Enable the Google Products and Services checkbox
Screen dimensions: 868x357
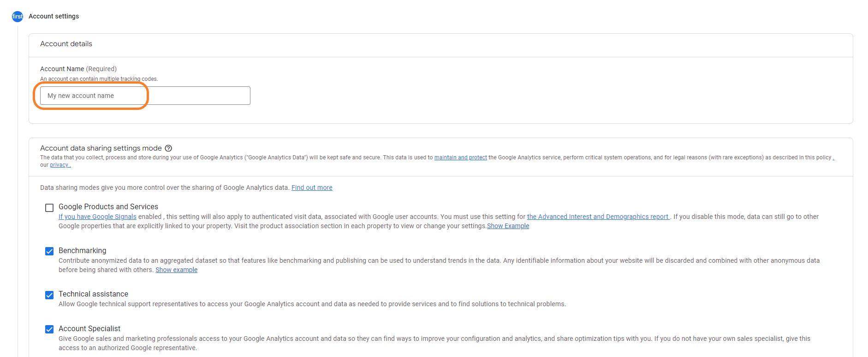pyautogui.click(x=49, y=208)
